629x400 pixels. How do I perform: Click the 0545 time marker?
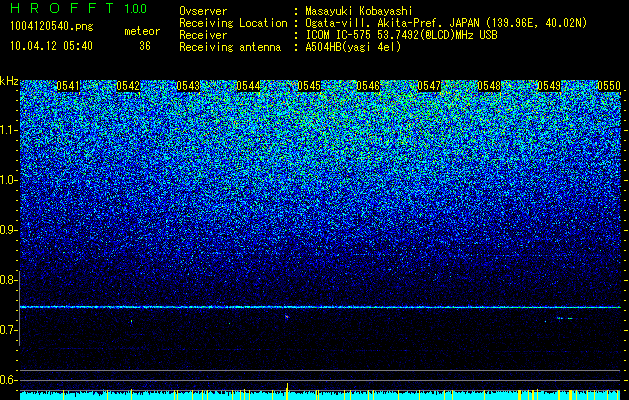(309, 86)
